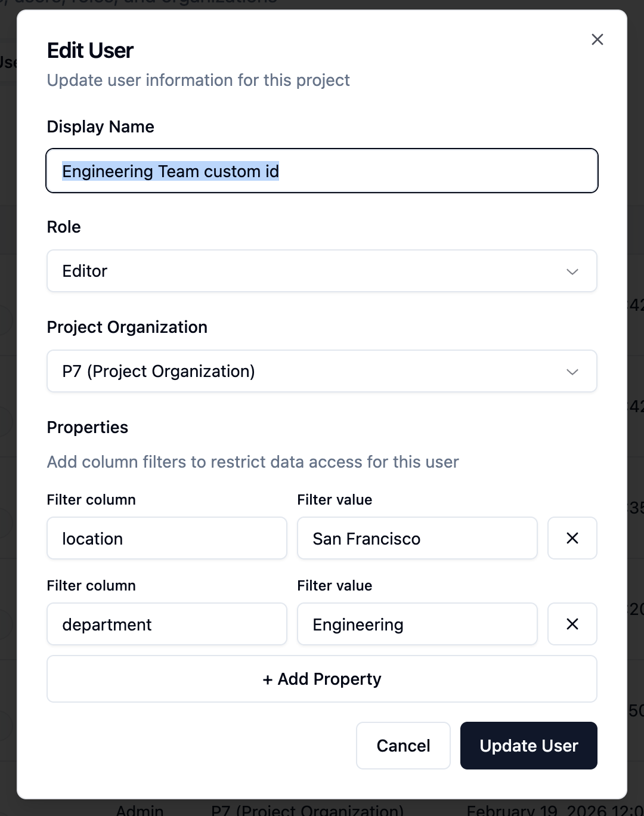644x816 pixels.
Task: Click the Filter value label above San Francisco
Action: (x=335, y=500)
